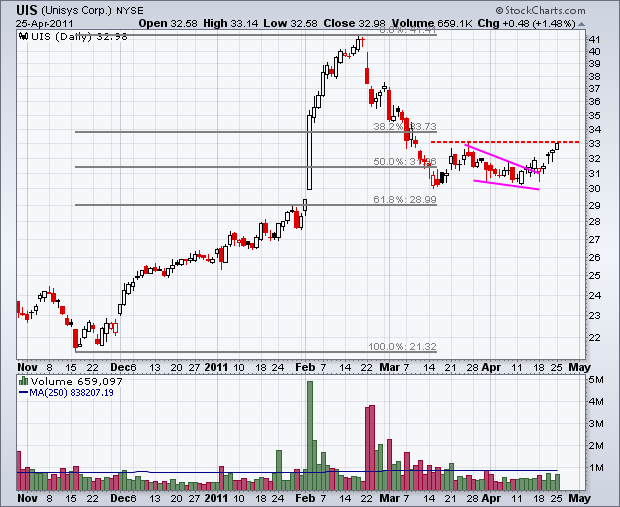Click the 41 price axis label

[x=594, y=40]
